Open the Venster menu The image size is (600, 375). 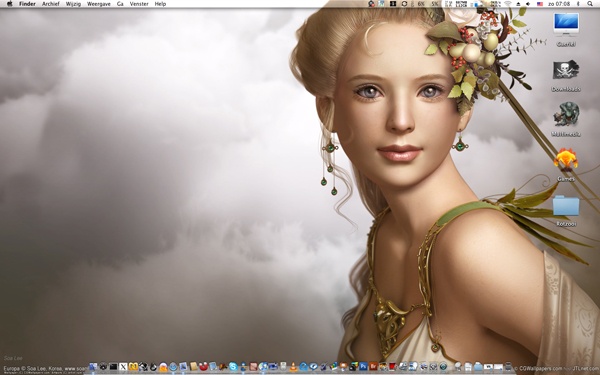(139, 4)
